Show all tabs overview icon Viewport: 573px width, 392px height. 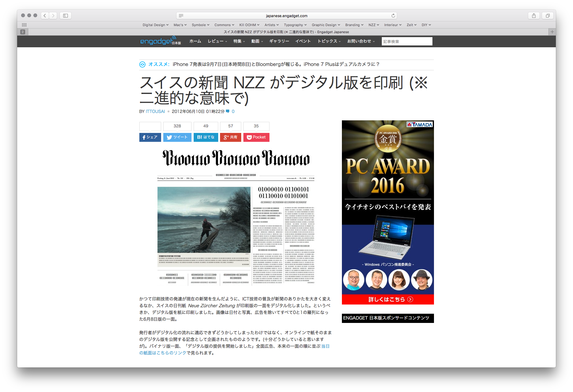(548, 16)
